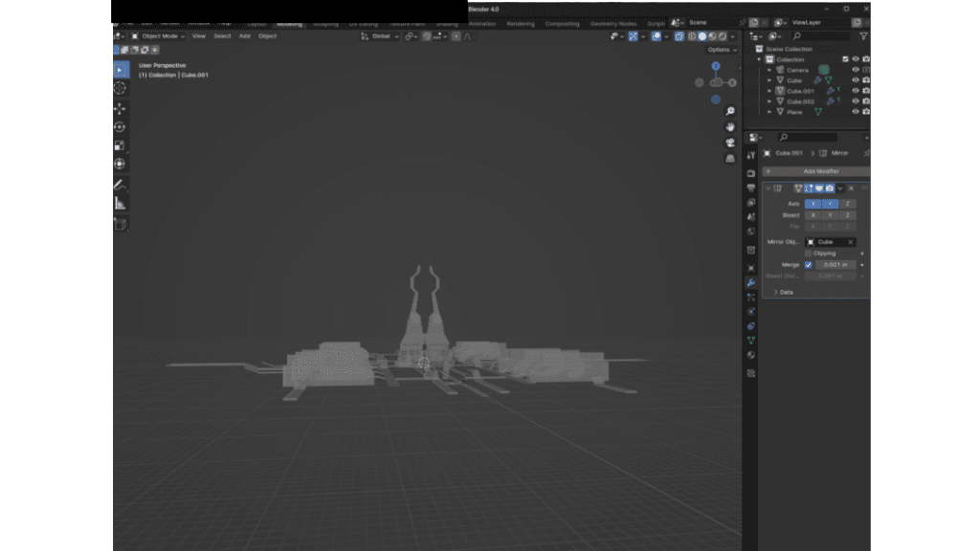This screenshot has width=980, height=551.
Task: Click the pan view hand icon
Action: [x=730, y=127]
